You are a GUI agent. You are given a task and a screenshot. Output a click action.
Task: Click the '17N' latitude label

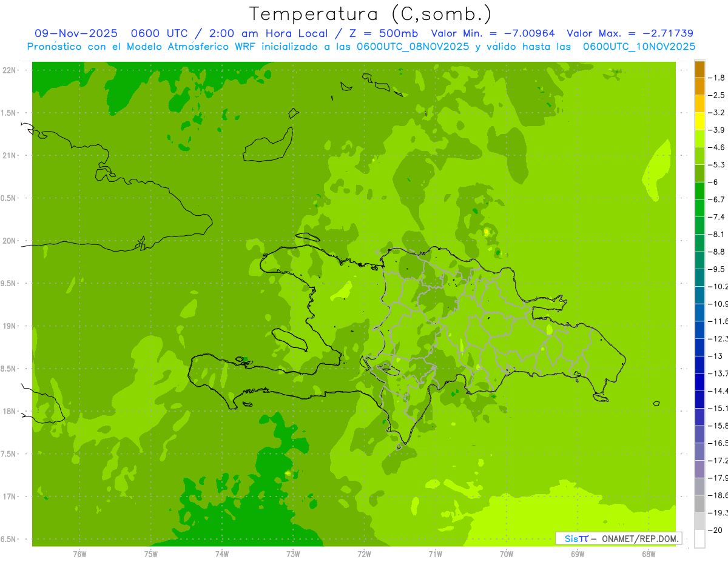click(10, 497)
